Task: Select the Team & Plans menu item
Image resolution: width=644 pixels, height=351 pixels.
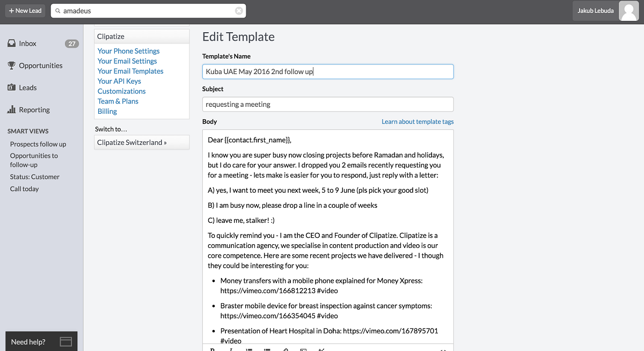Action: (x=118, y=101)
